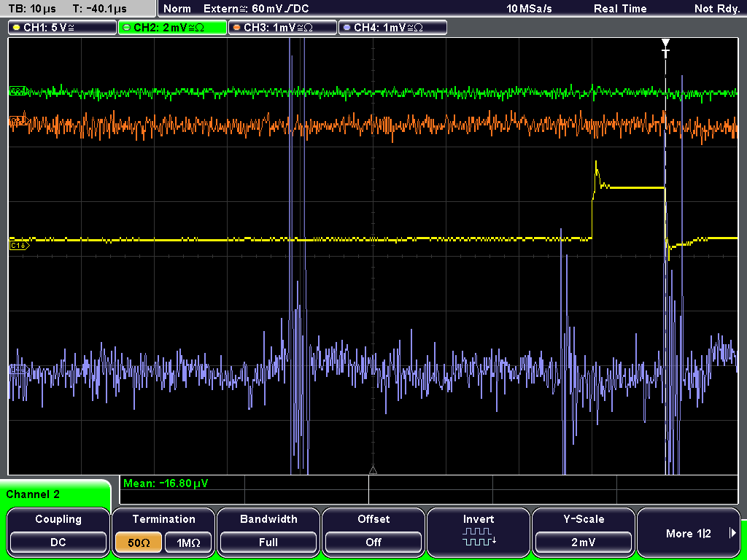
Task: Click the time reference triangle at grid bottom
Action: click(373, 470)
